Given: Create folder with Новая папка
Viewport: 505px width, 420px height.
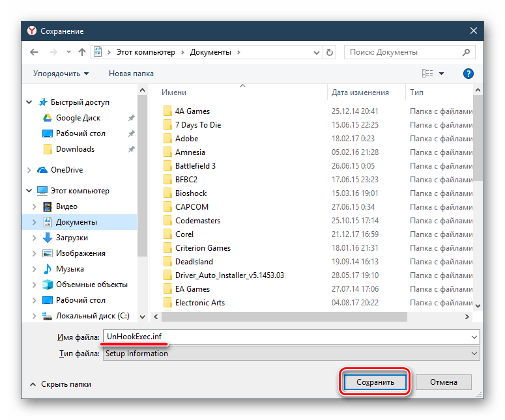Looking at the screenshot, I should pos(131,74).
